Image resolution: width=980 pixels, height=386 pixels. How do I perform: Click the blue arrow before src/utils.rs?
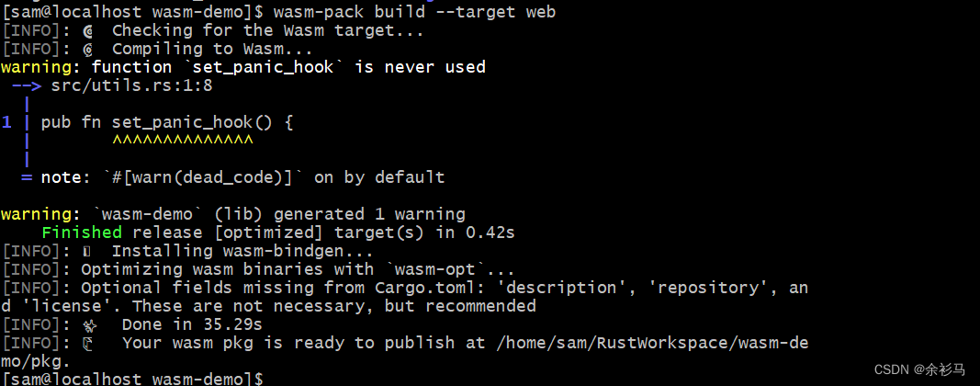click(27, 85)
